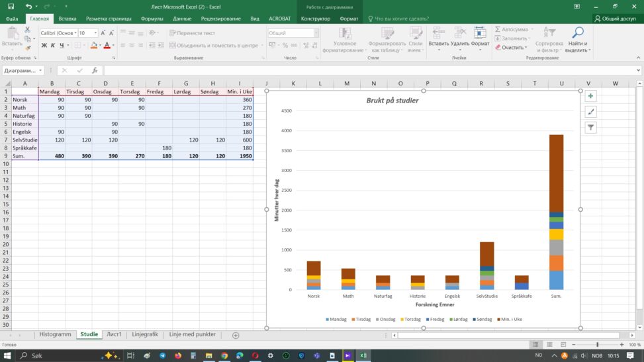Screen dimensions: 644x362
Task: Expand the font size dropdown
Action: pos(96,33)
